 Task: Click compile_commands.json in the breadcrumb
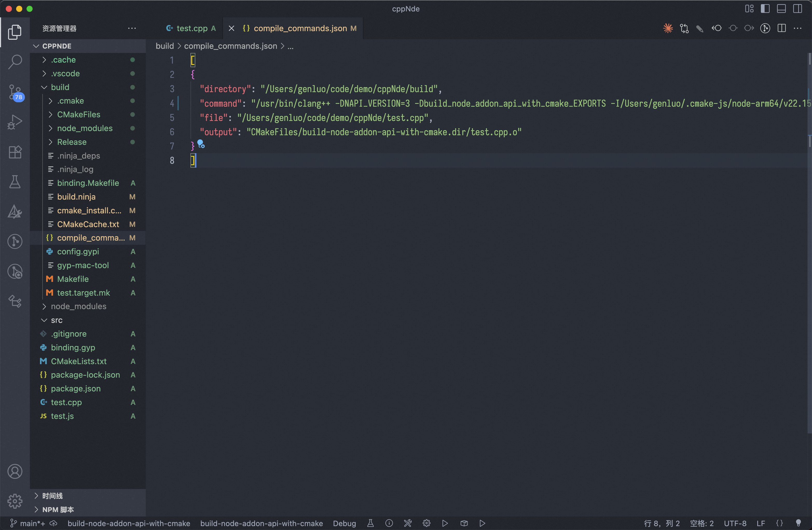pyautogui.click(x=231, y=46)
